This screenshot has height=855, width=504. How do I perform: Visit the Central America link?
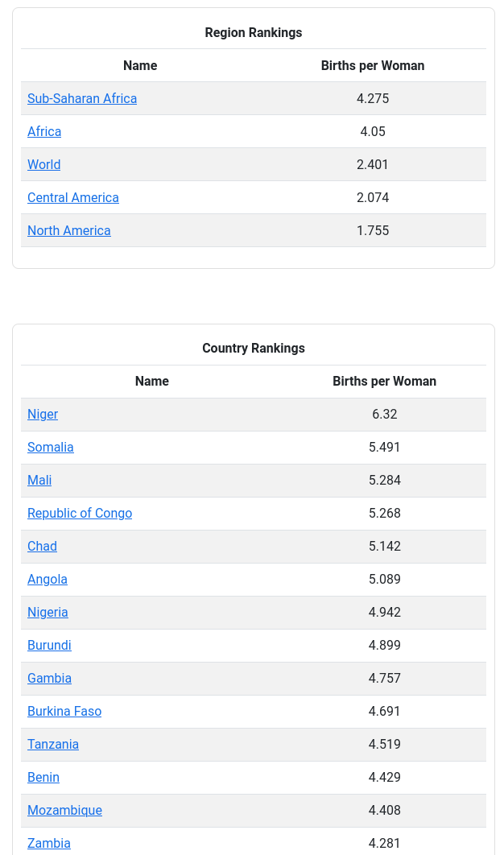point(73,197)
